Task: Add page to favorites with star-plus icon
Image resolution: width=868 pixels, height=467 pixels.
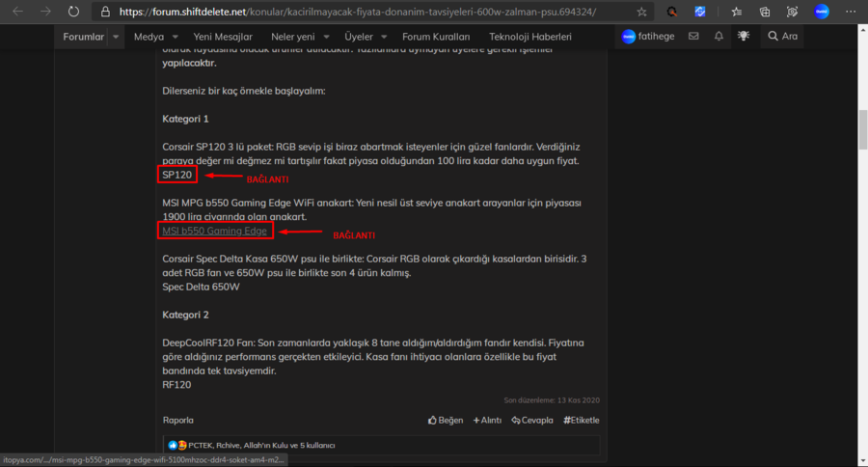Action: click(641, 12)
